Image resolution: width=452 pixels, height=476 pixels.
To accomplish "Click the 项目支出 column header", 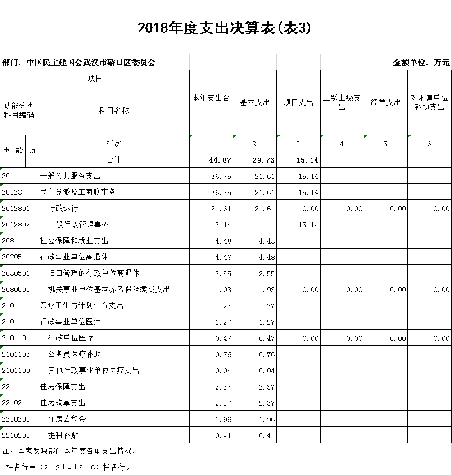I will pyautogui.click(x=298, y=103).
